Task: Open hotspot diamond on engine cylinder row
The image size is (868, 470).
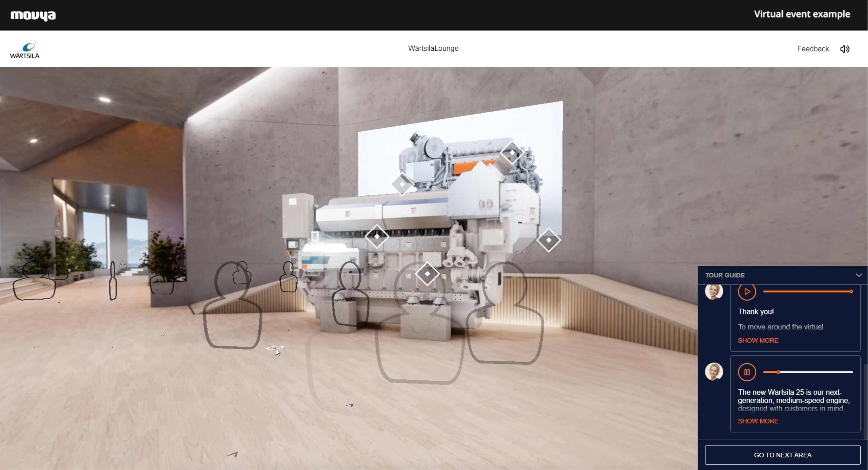Action: (377, 237)
